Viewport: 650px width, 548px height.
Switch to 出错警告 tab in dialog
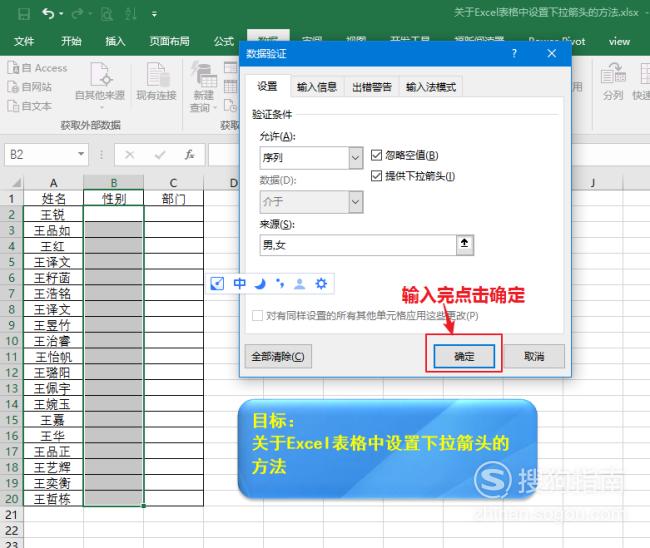coord(372,87)
